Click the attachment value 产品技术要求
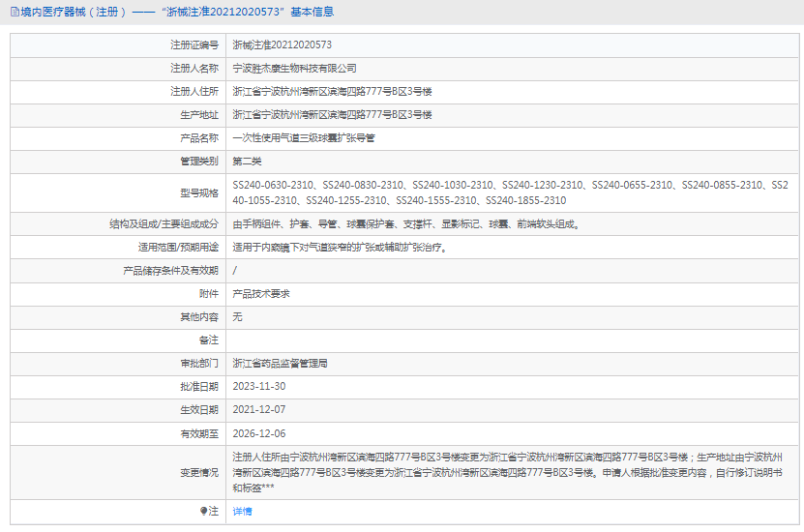Image resolution: width=804 pixels, height=532 pixels. 261,294
